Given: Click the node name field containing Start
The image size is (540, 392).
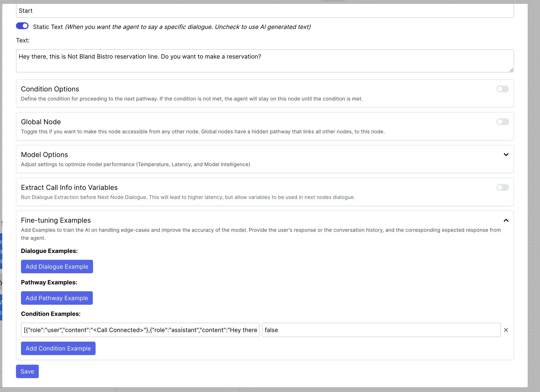Looking at the screenshot, I should [x=265, y=11].
